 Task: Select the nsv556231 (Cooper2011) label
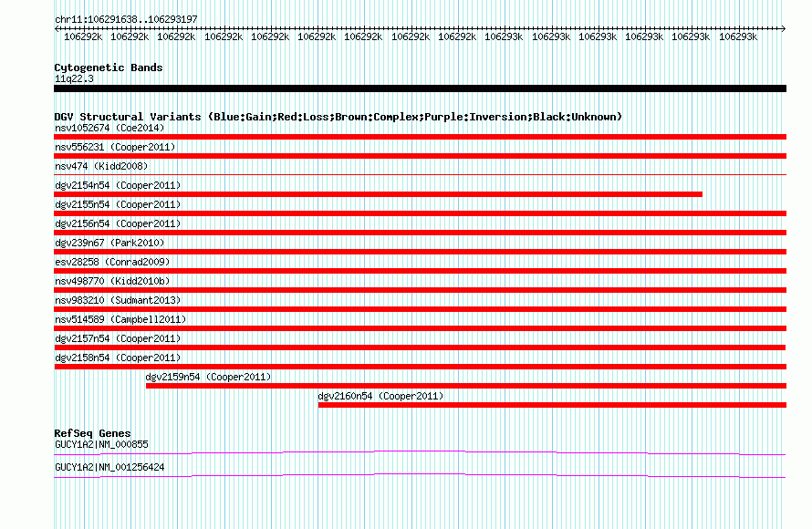click(x=115, y=147)
